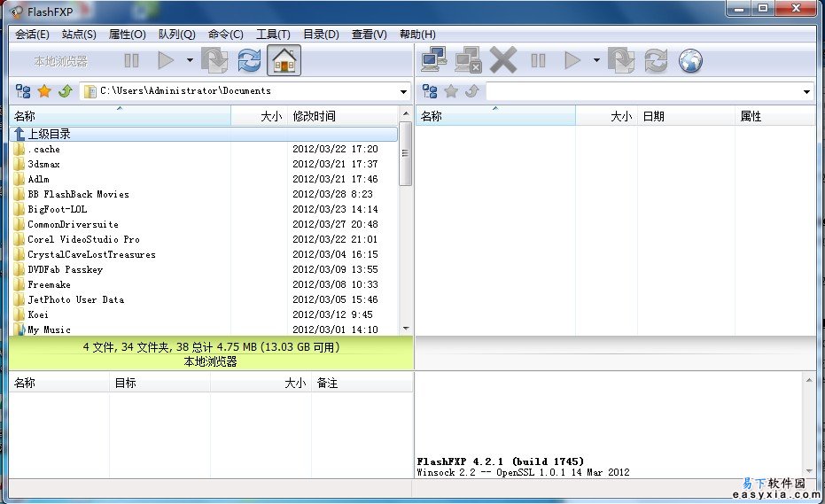Open the 帮助(H) menu
This screenshot has width=825, height=504.
coord(417,35)
